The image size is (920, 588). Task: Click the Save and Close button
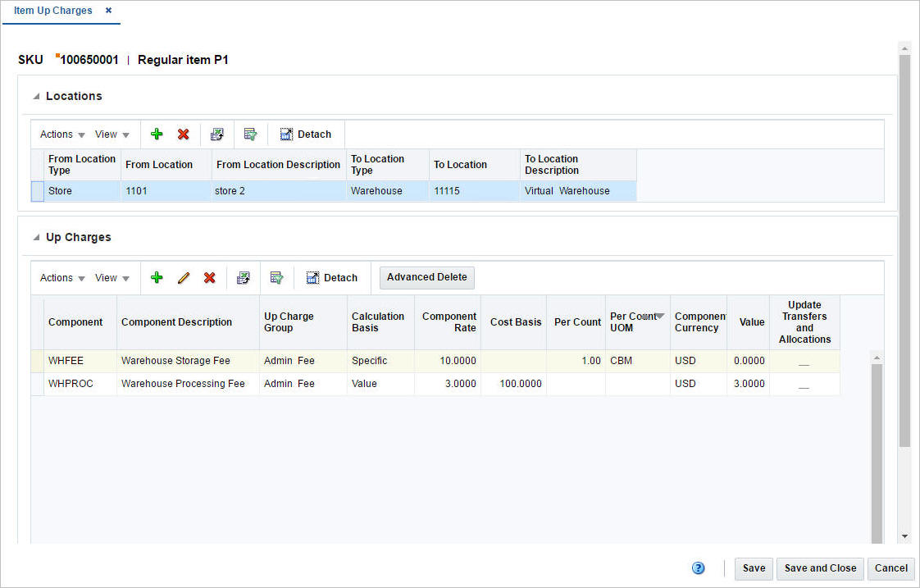[x=820, y=567]
